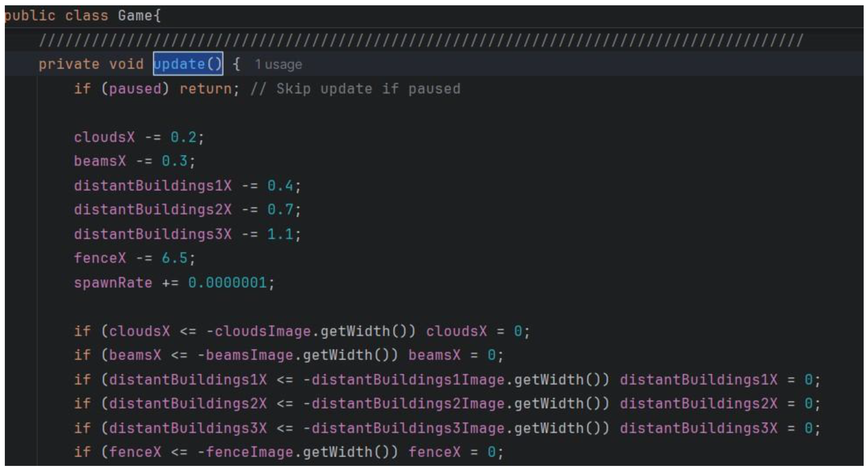This screenshot has height=470, width=868.
Task: Click the Game class name
Action: (x=136, y=15)
